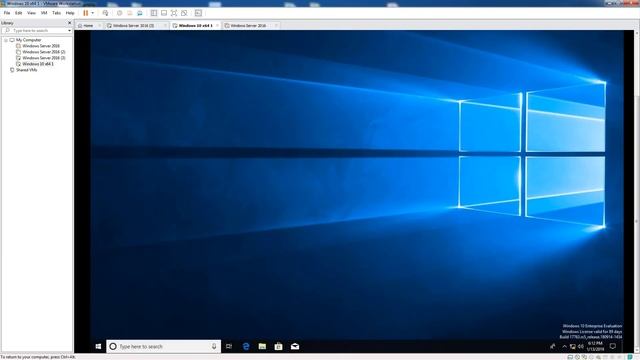Open the Tabs menu
The image size is (640, 360).
(56, 13)
